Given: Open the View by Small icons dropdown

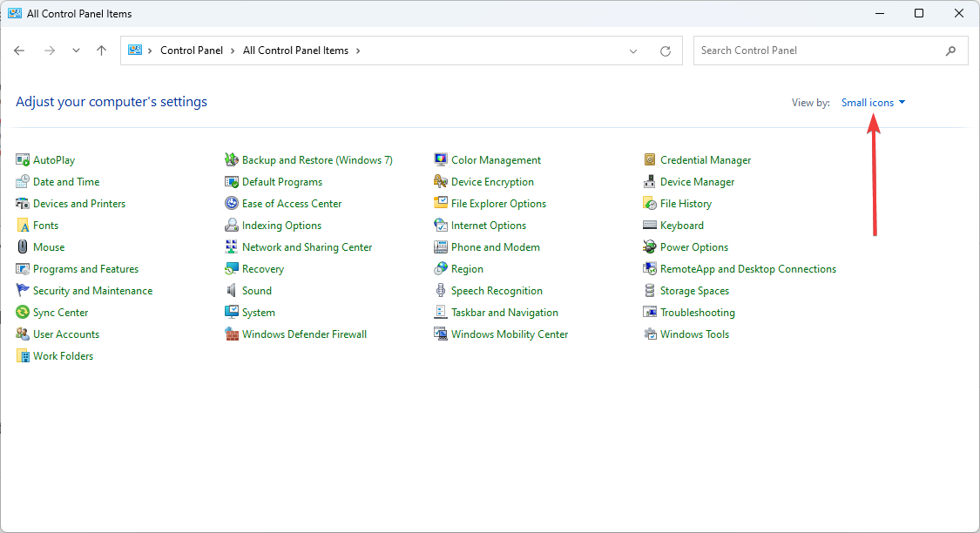Looking at the screenshot, I should click(873, 103).
